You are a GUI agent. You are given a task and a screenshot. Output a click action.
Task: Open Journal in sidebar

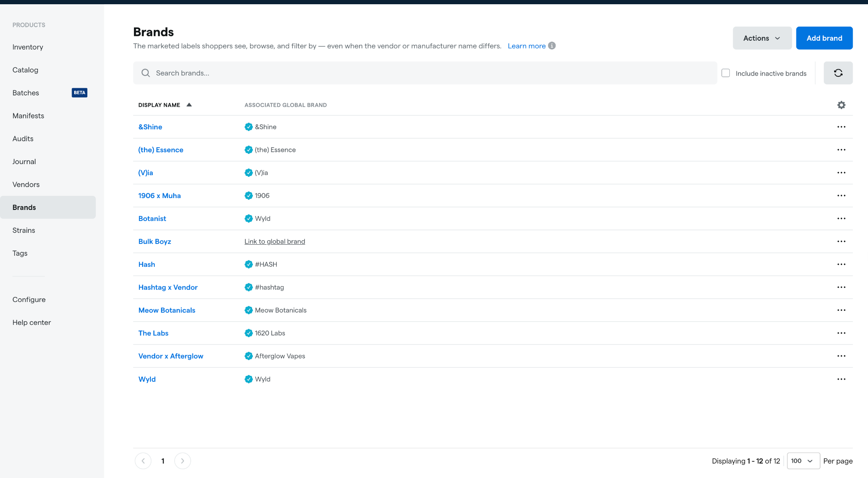coord(24,162)
